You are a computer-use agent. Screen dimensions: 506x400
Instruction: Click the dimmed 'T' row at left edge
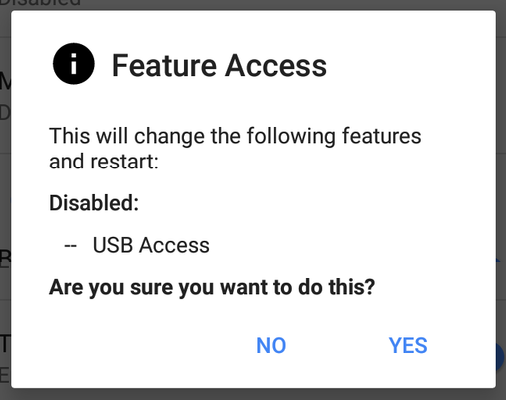click(5, 344)
